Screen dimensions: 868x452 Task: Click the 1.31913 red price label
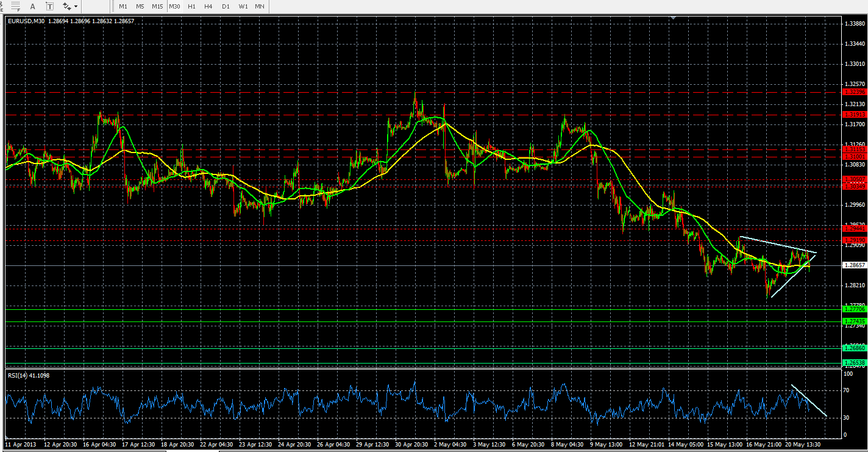pyautogui.click(x=853, y=114)
